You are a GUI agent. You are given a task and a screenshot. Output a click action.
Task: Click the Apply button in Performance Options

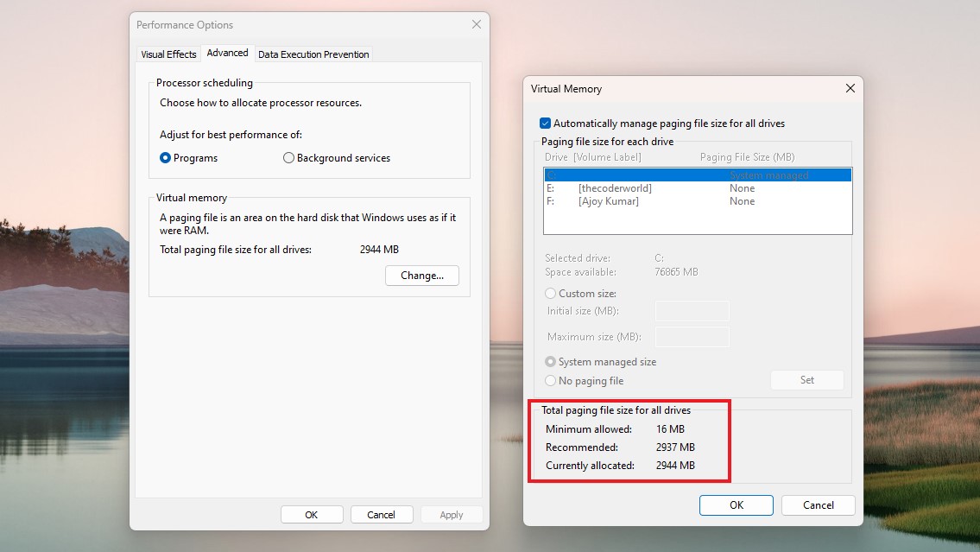[452, 515]
